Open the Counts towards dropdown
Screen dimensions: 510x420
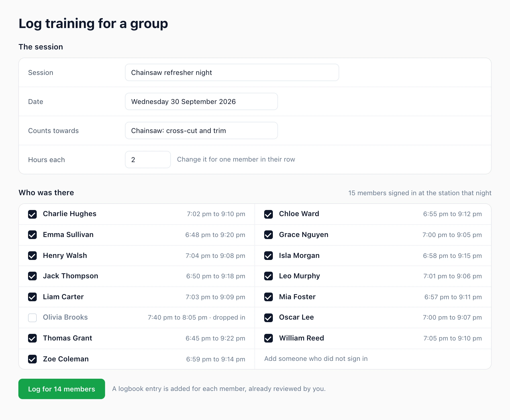point(201,130)
